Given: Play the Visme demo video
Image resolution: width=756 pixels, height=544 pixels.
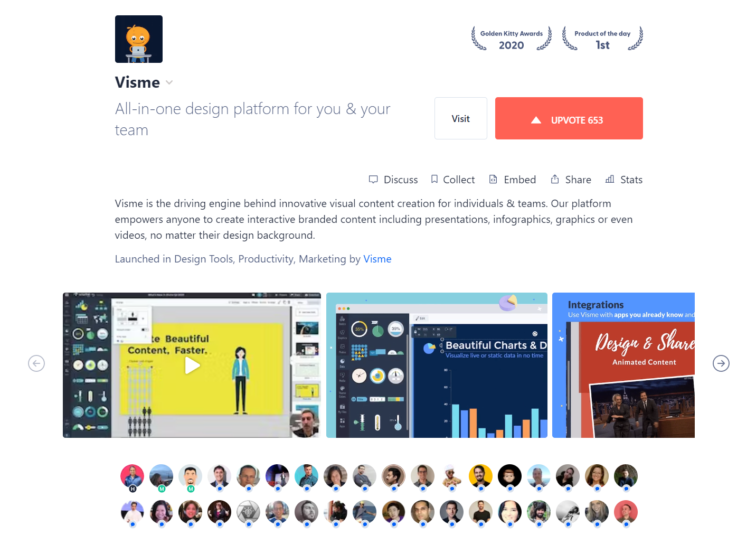Looking at the screenshot, I should (x=192, y=365).
